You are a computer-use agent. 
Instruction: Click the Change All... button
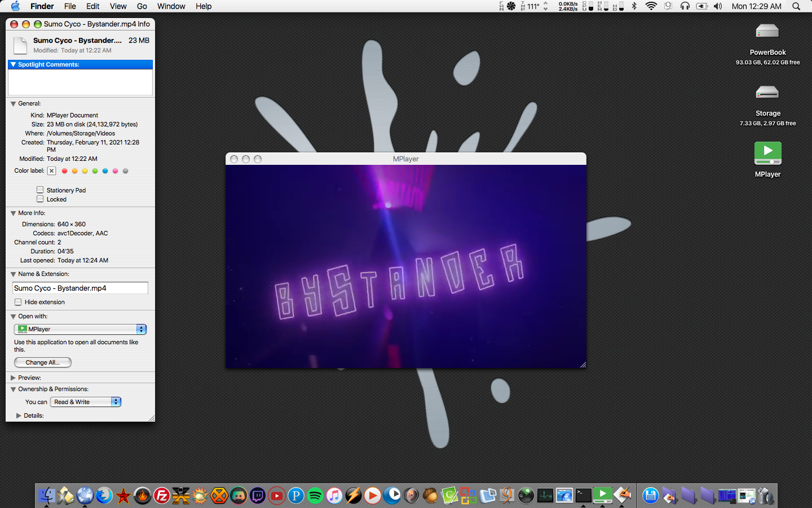tap(43, 362)
